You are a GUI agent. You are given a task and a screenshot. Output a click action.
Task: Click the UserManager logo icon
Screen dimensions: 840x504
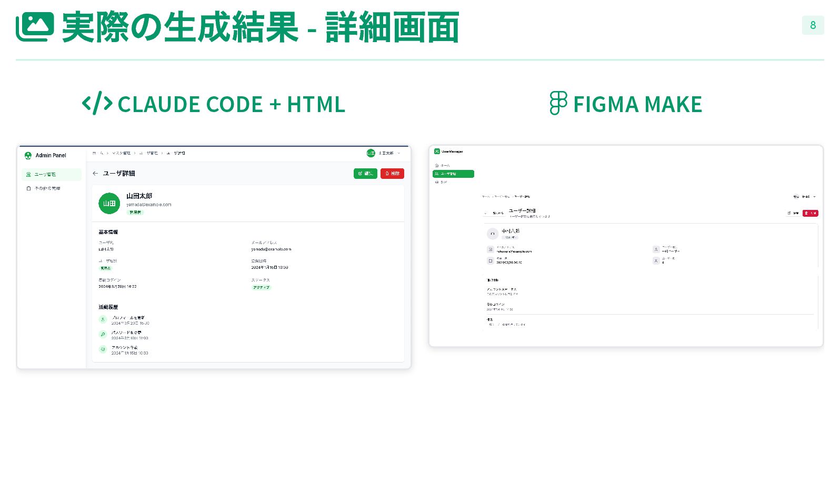tap(437, 152)
